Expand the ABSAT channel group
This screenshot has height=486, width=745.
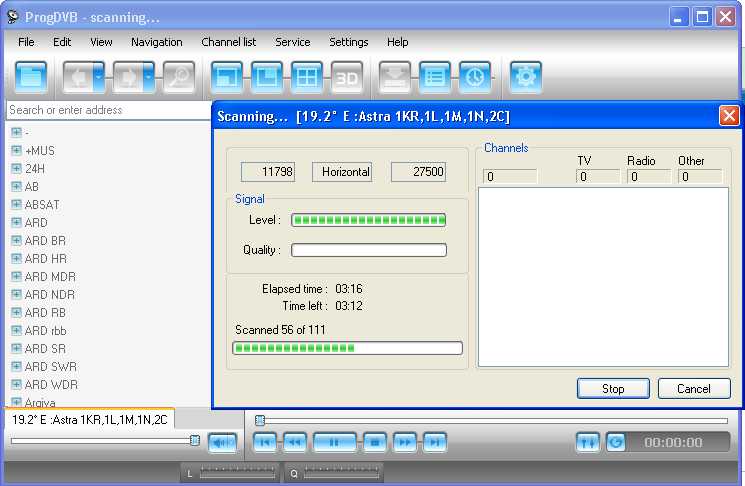point(16,205)
